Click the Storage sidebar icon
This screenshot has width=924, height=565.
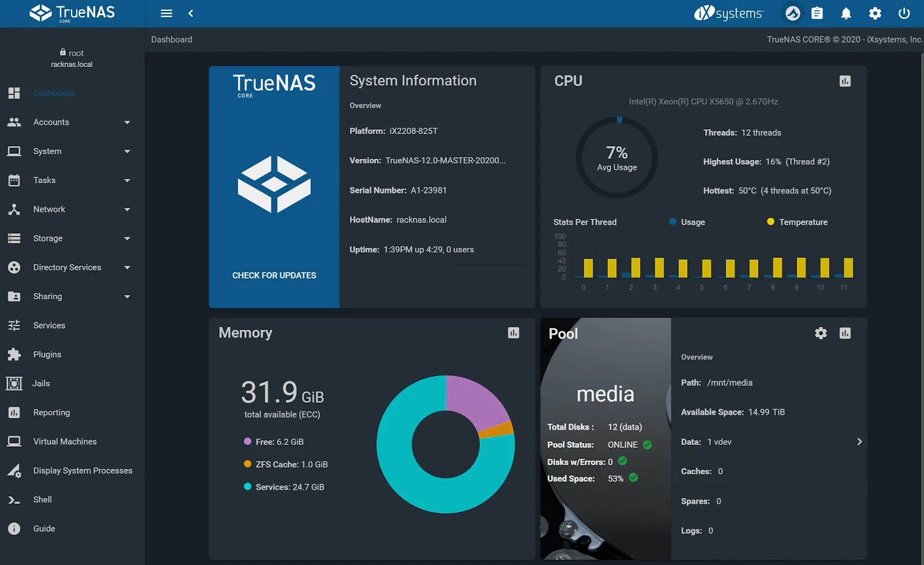[14, 238]
